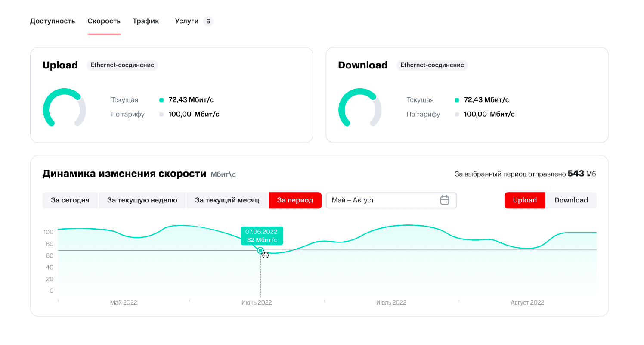Click the gray По тарифу legend dot in Download card
The width and height of the screenshot is (644, 345).
[457, 115]
